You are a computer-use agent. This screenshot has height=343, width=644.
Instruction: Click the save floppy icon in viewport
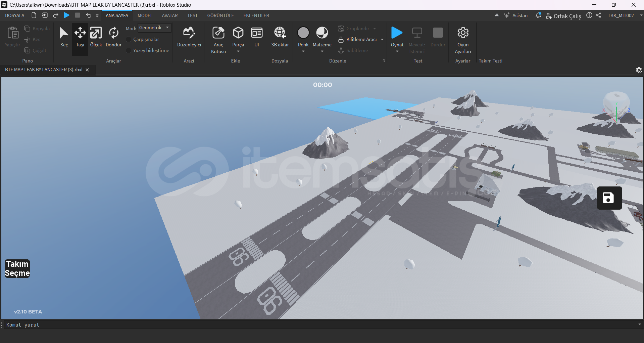(x=609, y=198)
